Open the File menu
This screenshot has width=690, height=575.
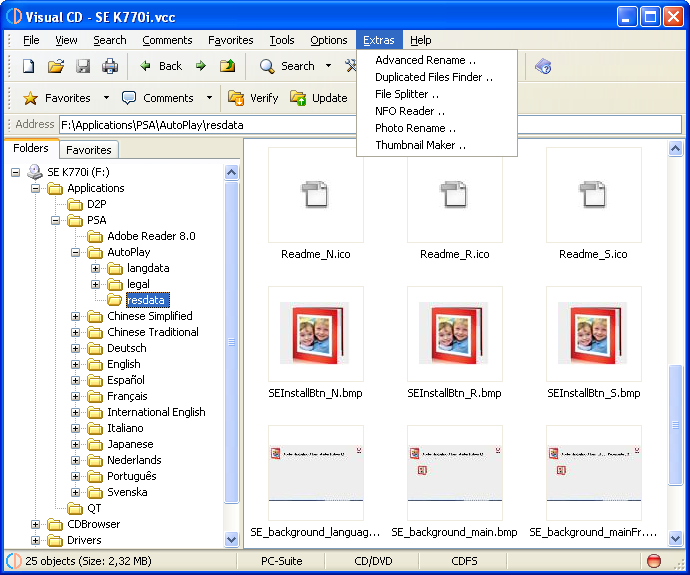[31, 40]
